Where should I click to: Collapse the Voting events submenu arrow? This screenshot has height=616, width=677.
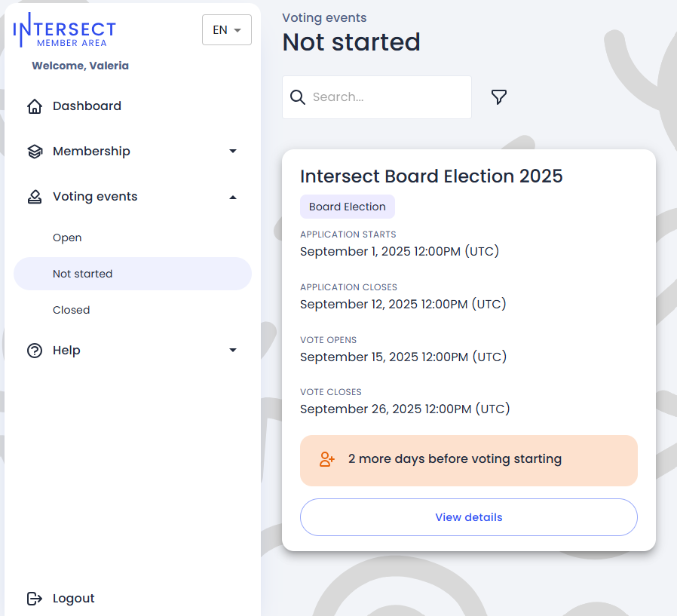coord(233,197)
